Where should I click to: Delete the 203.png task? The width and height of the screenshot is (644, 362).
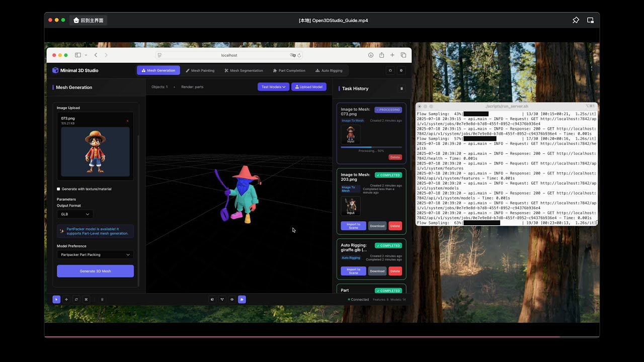(x=395, y=226)
